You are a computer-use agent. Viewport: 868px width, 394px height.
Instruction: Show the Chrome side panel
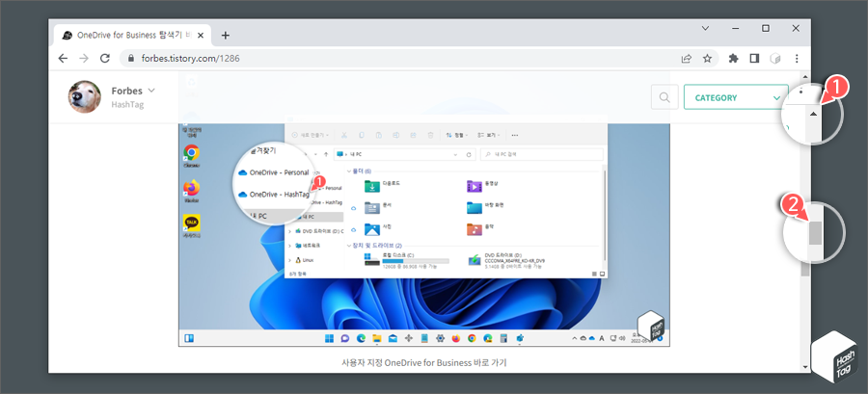(754, 58)
